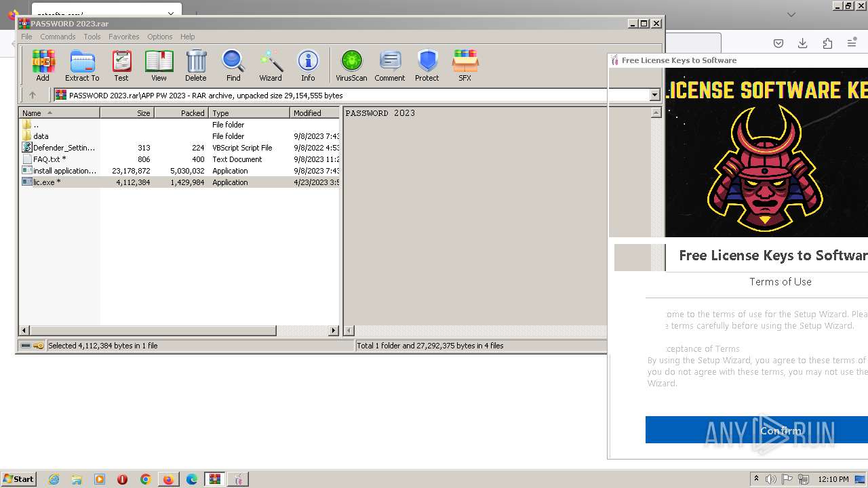Viewport: 868px width, 488px height.
Task: Switch to Firefox taskbar button
Action: 168,479
